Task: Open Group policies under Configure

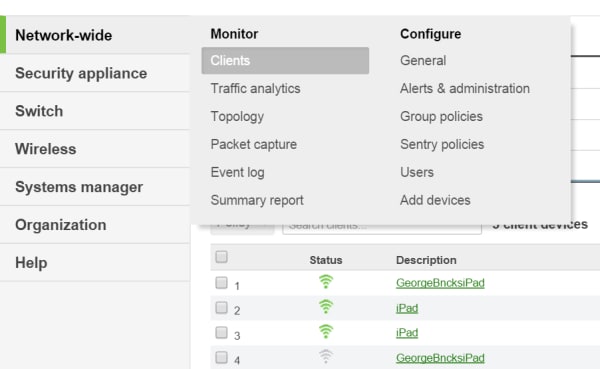Action: pyautogui.click(x=441, y=116)
